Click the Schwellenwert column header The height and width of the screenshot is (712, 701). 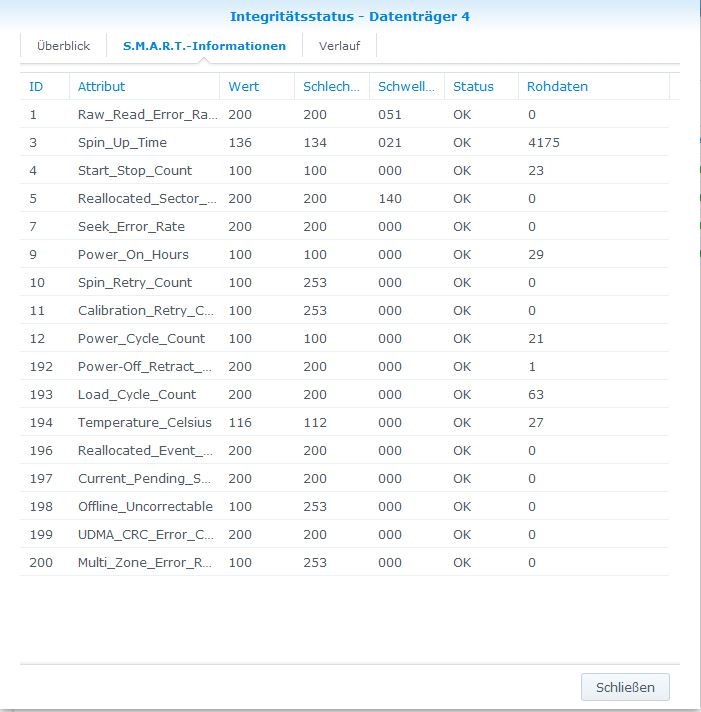pyautogui.click(x=406, y=86)
